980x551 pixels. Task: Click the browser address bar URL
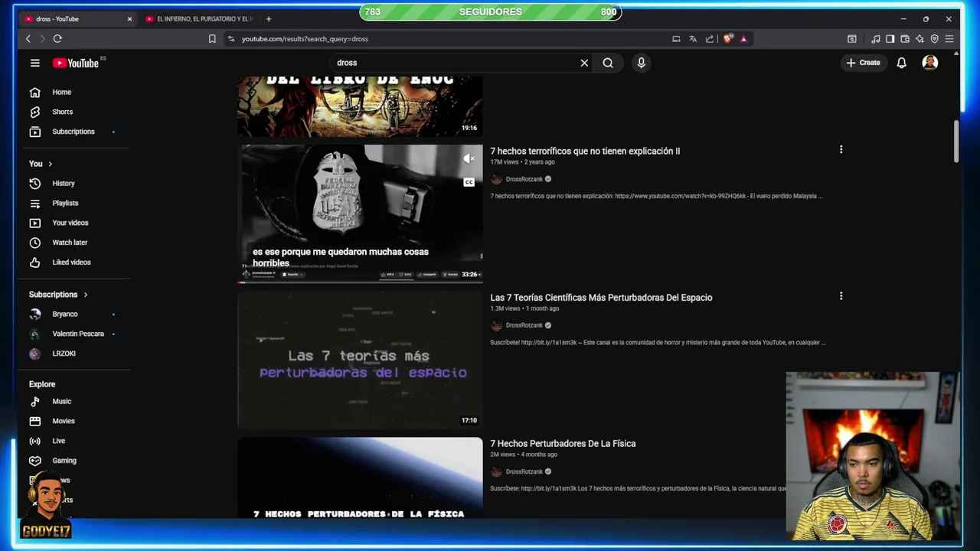point(305,38)
